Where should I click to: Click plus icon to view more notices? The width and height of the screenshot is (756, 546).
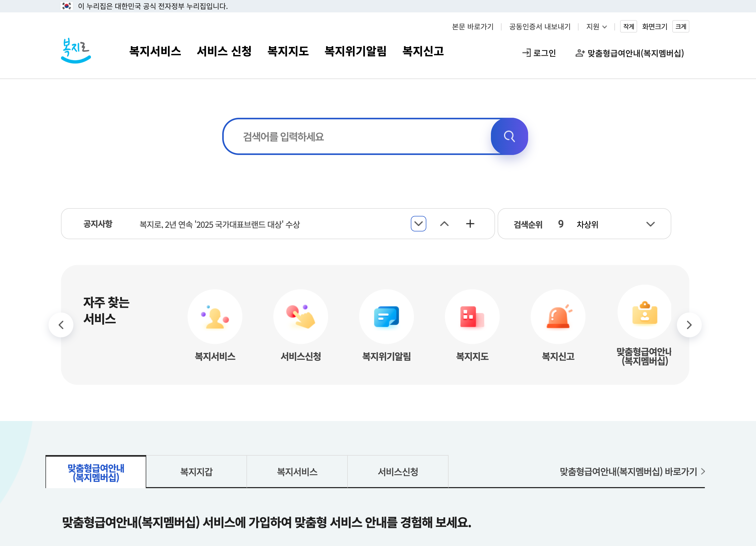point(470,223)
